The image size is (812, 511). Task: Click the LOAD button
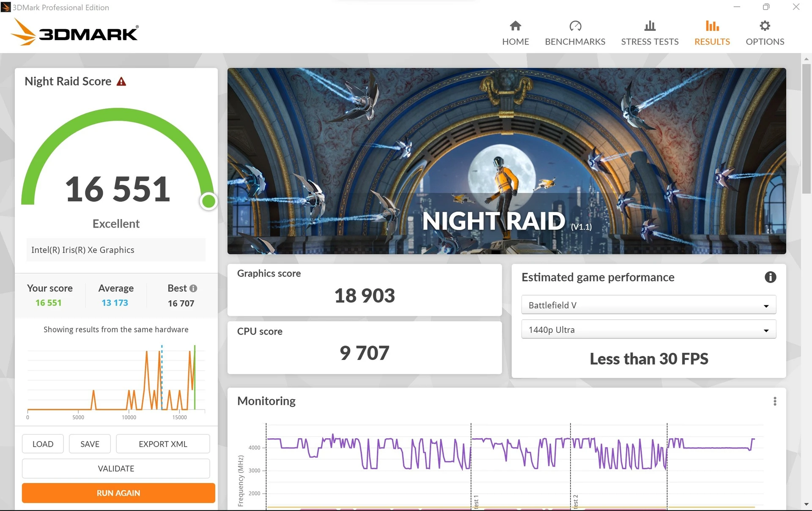click(43, 444)
